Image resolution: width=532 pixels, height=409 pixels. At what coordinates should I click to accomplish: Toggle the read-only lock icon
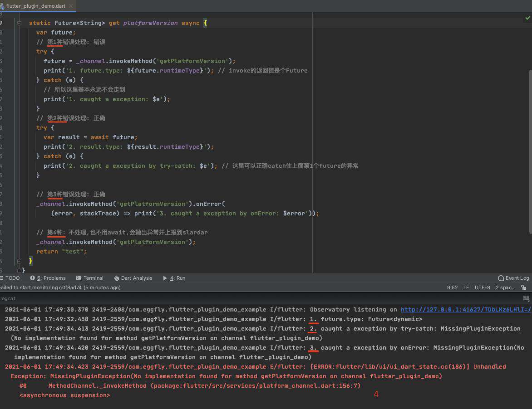click(x=524, y=287)
